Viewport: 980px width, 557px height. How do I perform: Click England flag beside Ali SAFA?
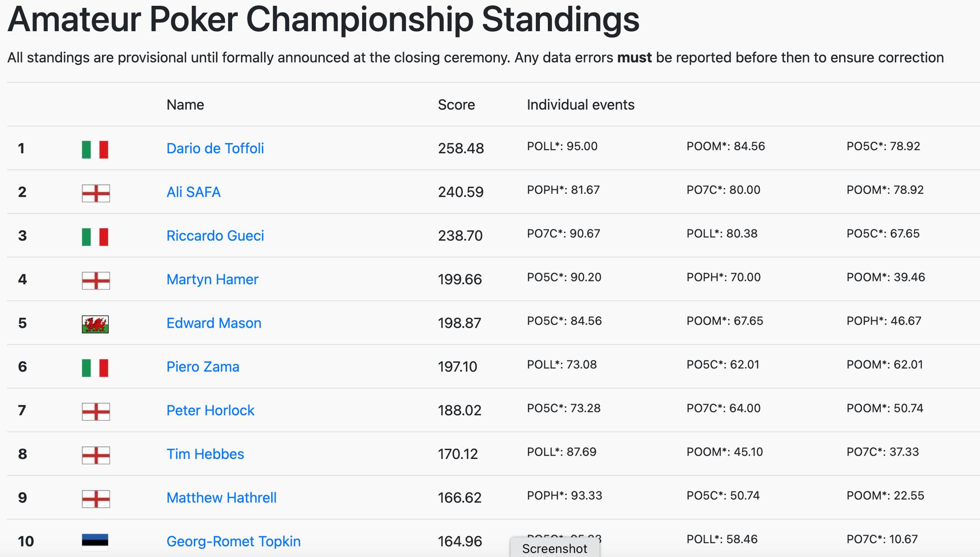(96, 193)
